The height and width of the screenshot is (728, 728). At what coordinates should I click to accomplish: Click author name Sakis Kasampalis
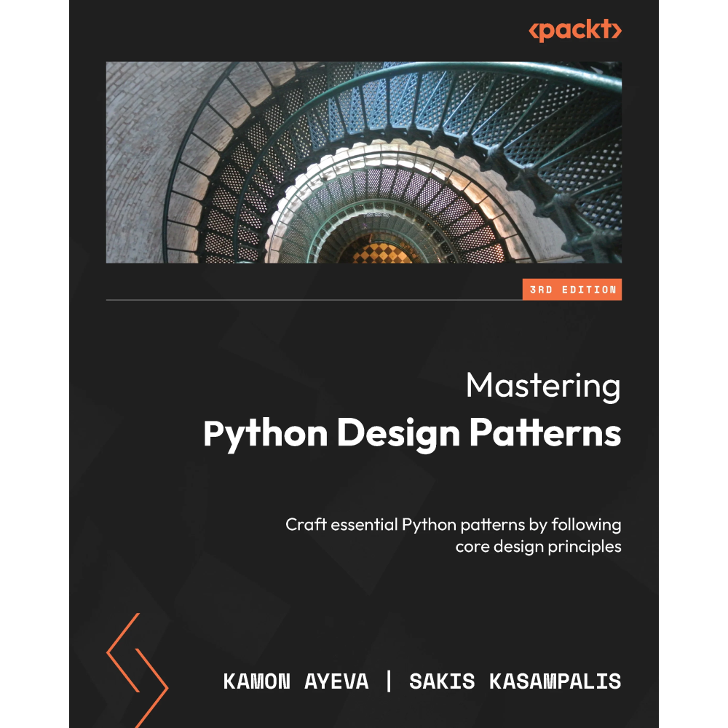tap(515, 681)
